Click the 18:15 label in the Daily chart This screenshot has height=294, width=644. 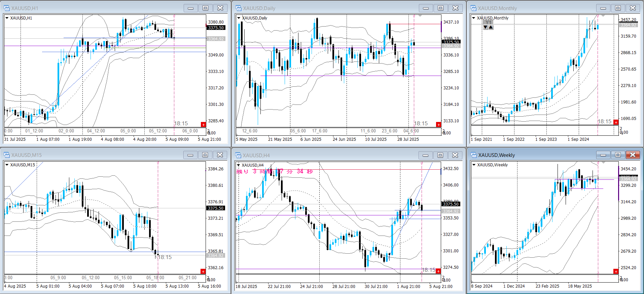421,124
